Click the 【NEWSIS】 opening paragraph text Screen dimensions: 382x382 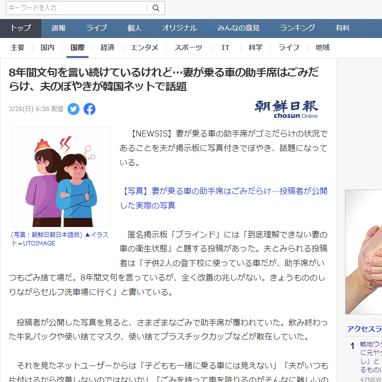(223, 148)
